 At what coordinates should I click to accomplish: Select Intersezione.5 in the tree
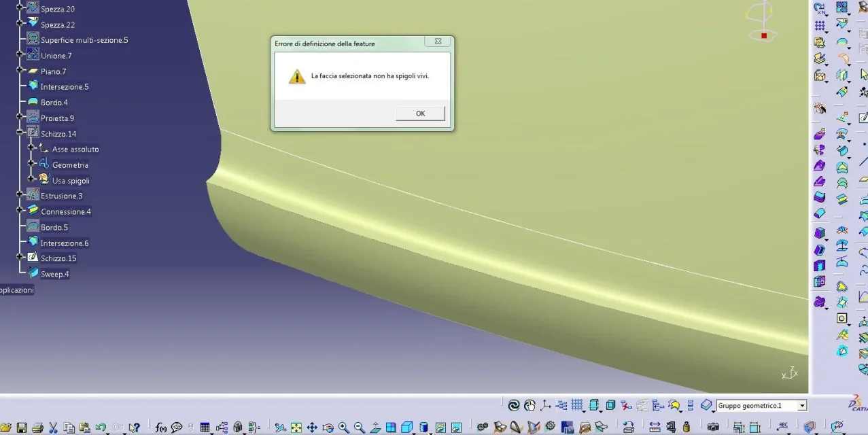65,87
